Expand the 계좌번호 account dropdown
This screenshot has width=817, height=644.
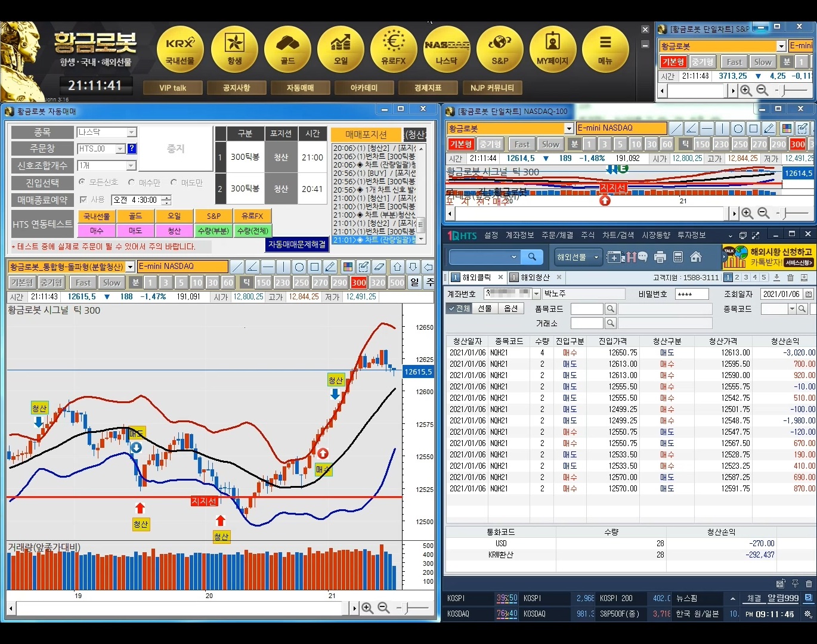pyautogui.click(x=536, y=293)
